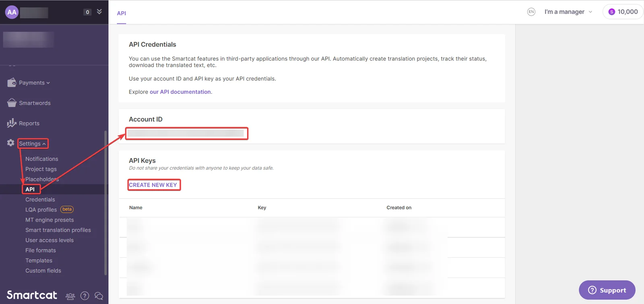The image size is (644, 304).
Task: Open the 0 notifications counter badge
Action: point(87,12)
